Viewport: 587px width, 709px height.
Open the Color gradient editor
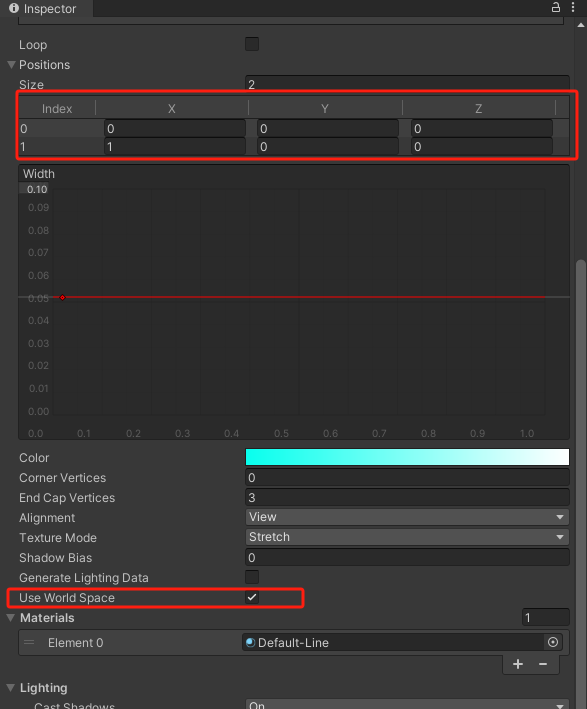tap(407, 457)
